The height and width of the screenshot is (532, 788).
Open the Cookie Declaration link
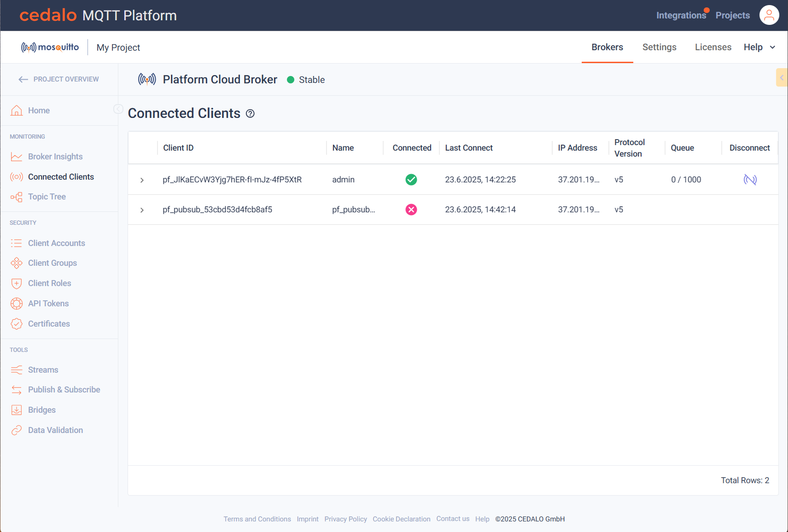pyautogui.click(x=402, y=519)
